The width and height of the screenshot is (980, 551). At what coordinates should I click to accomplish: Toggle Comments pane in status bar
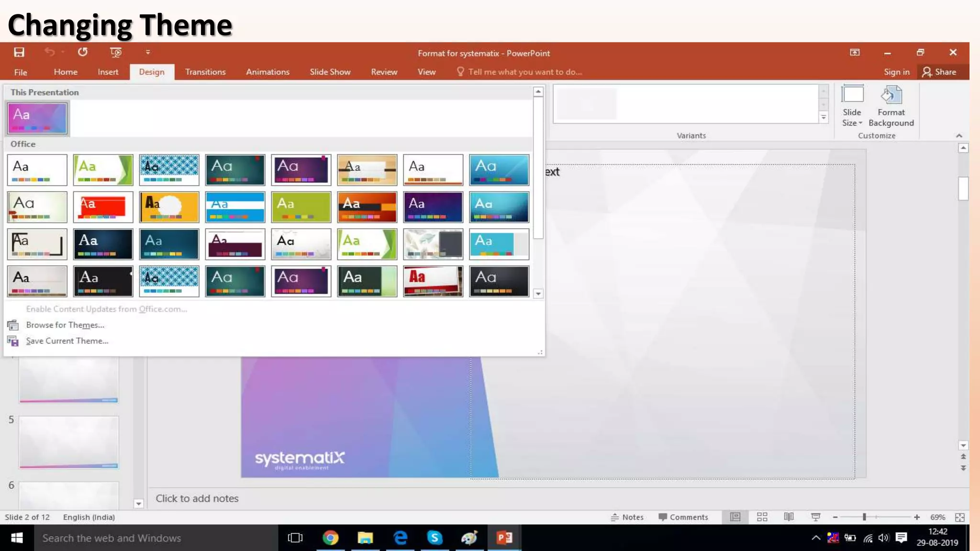pos(683,517)
